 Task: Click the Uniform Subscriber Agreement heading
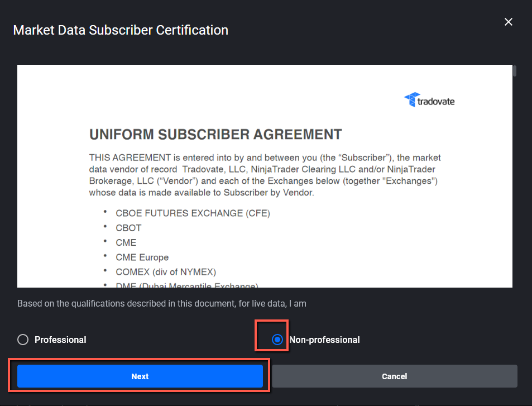pyautogui.click(x=215, y=135)
